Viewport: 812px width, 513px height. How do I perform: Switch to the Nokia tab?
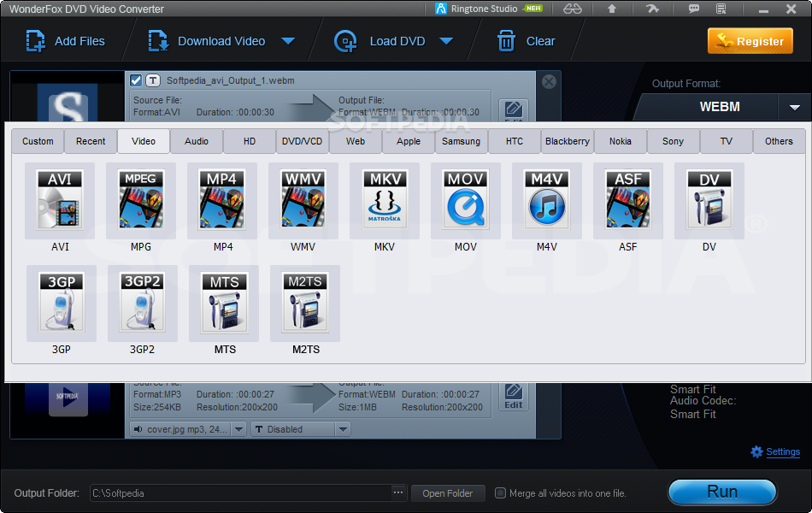pos(621,141)
